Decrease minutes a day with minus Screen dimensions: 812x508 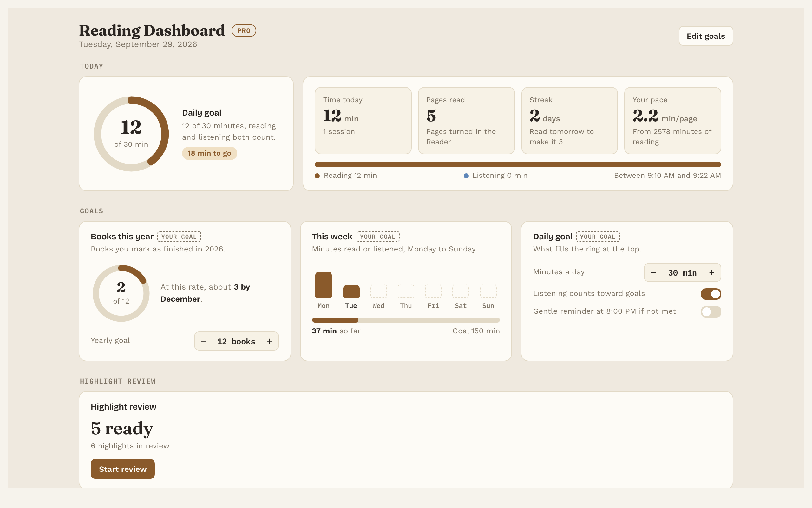[653, 272]
